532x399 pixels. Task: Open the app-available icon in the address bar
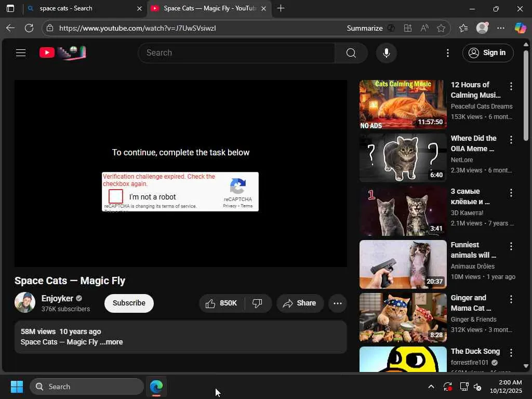(407, 28)
